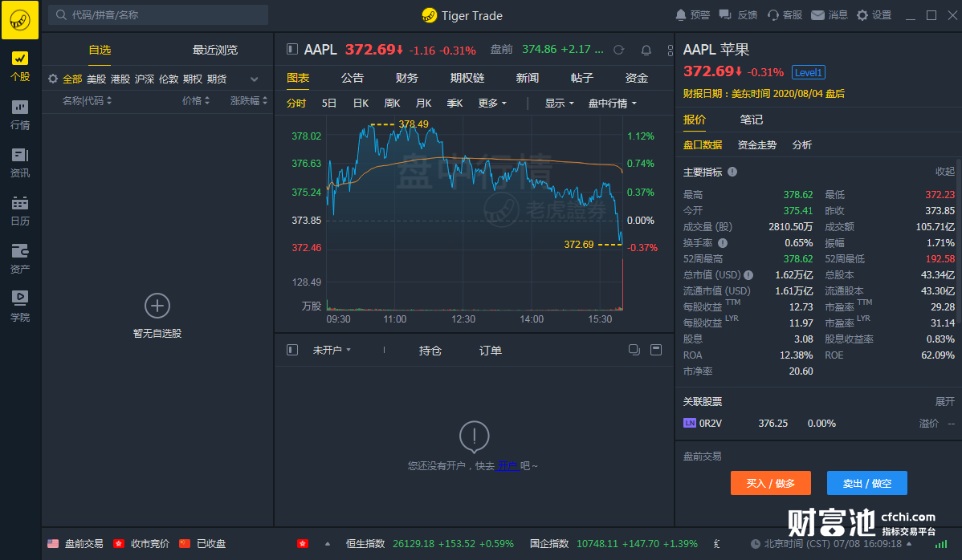The height and width of the screenshot is (560, 962).
Task: Switch to the 最近浏览 recent tab
Action: click(x=215, y=50)
